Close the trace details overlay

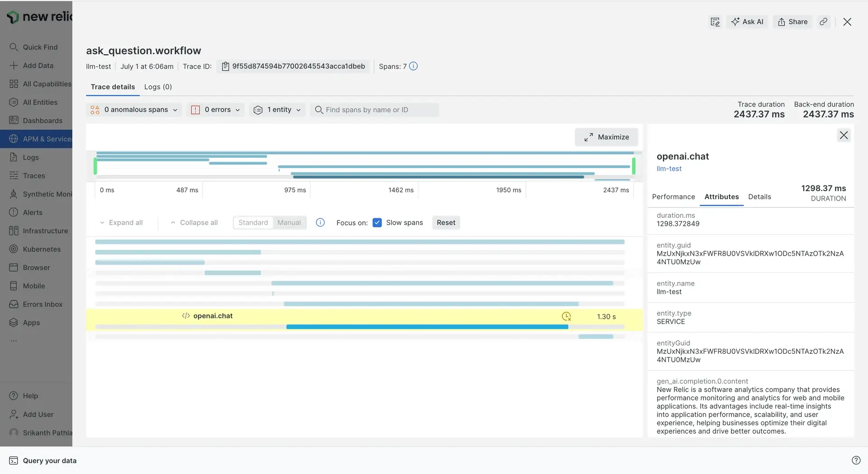tap(847, 22)
